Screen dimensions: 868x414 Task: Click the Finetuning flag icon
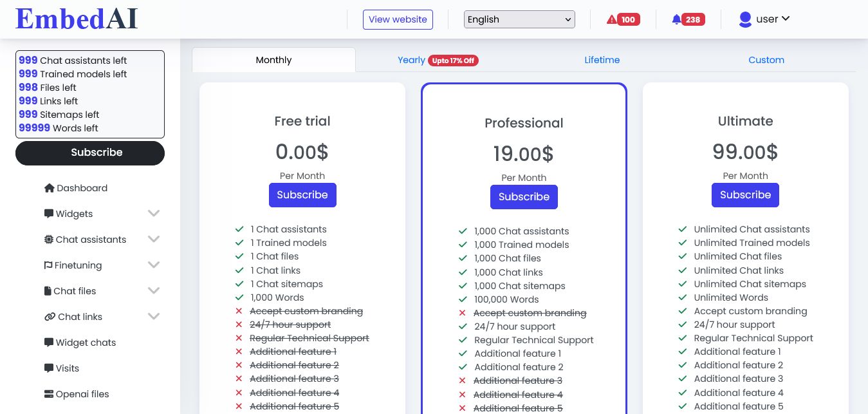point(48,265)
